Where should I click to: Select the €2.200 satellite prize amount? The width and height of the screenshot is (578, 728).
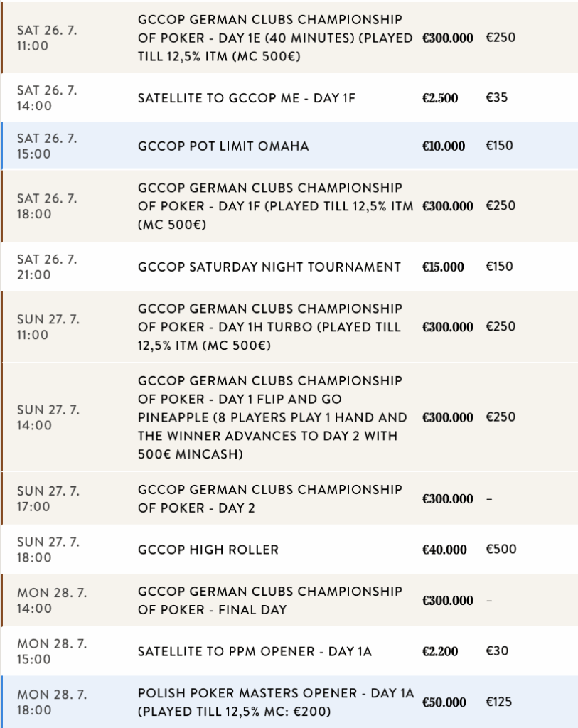point(440,651)
